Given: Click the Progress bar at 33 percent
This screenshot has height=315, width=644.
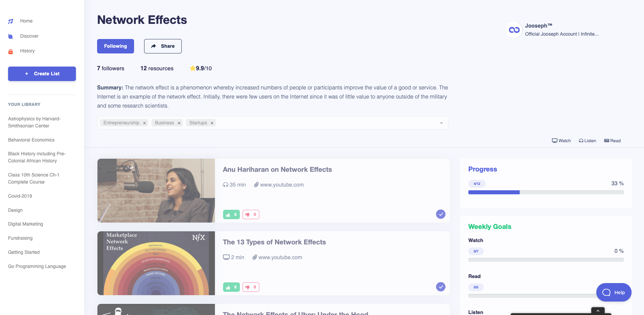Looking at the screenshot, I should (546, 192).
